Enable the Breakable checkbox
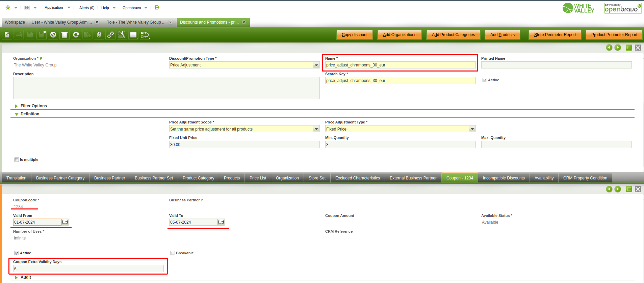This screenshot has height=283, width=644. [173, 253]
